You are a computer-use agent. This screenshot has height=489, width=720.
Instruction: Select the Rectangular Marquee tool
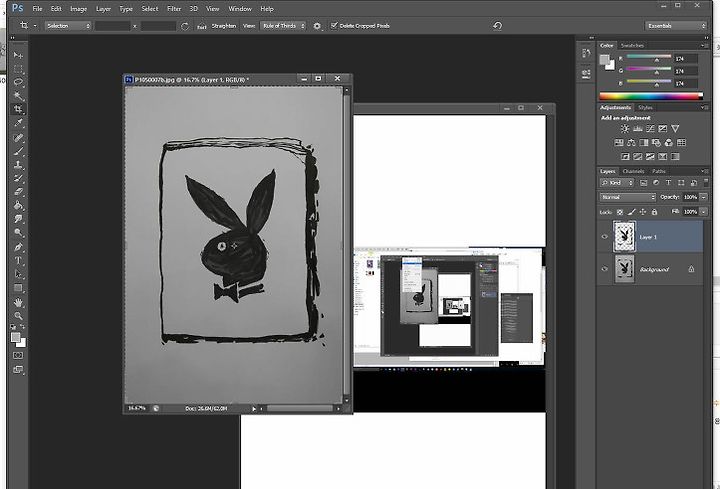(x=18, y=69)
